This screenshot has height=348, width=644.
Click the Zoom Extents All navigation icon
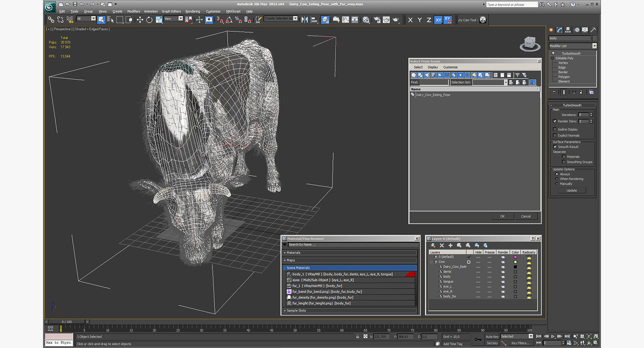click(596, 336)
